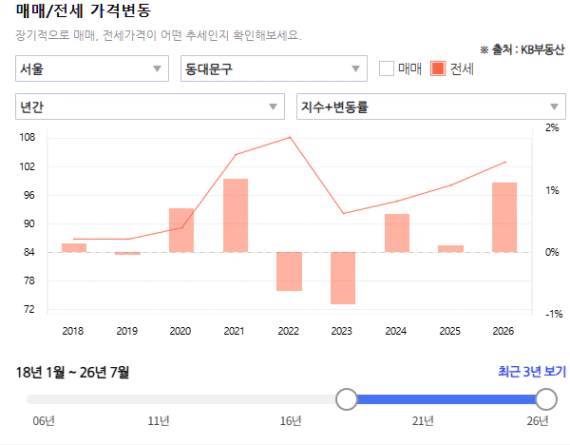
Task: Click the right range slider handle
Action: (x=546, y=399)
